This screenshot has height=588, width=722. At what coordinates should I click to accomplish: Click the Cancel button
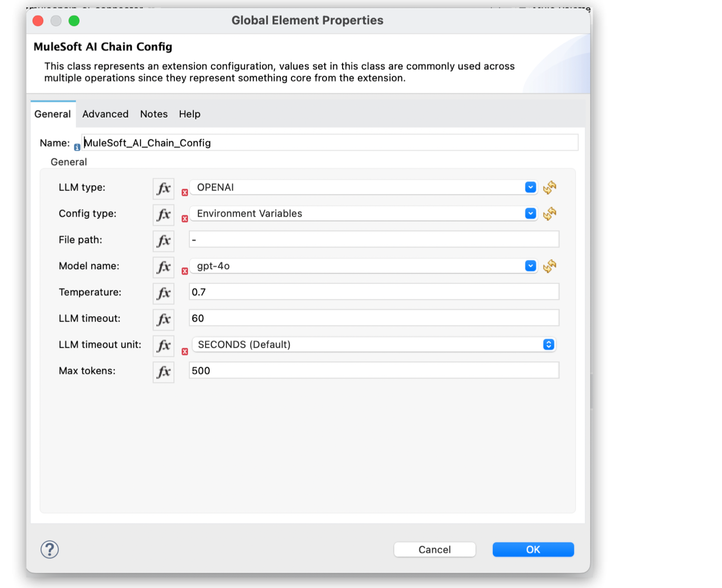(x=434, y=549)
